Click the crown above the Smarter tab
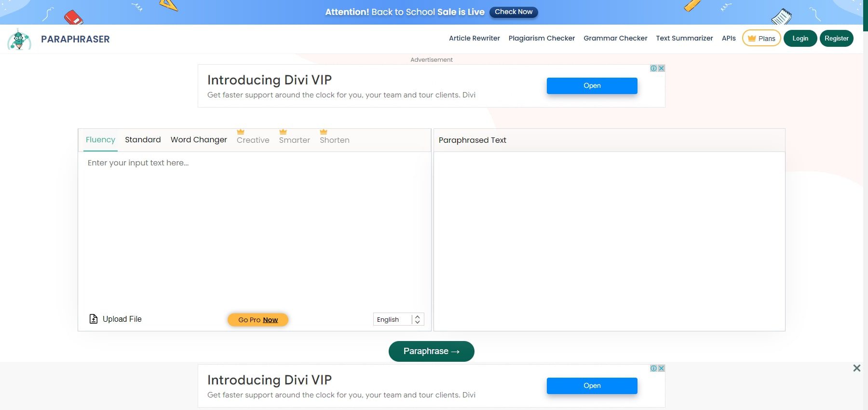The width and height of the screenshot is (868, 410). point(282,131)
